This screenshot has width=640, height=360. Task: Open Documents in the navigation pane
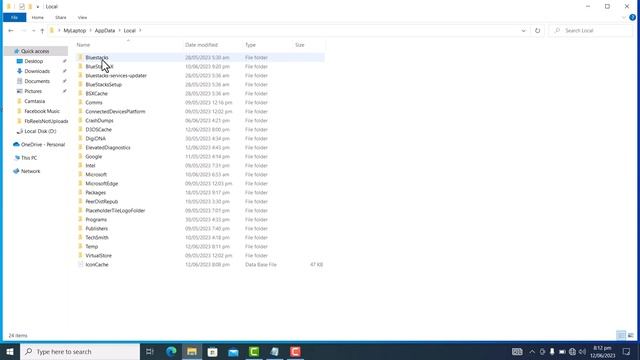[37, 81]
